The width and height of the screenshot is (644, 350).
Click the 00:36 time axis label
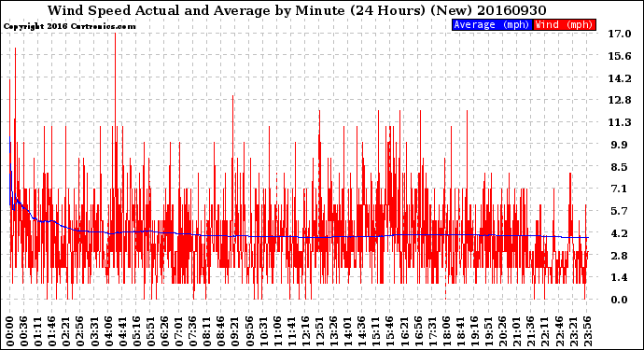(24, 331)
